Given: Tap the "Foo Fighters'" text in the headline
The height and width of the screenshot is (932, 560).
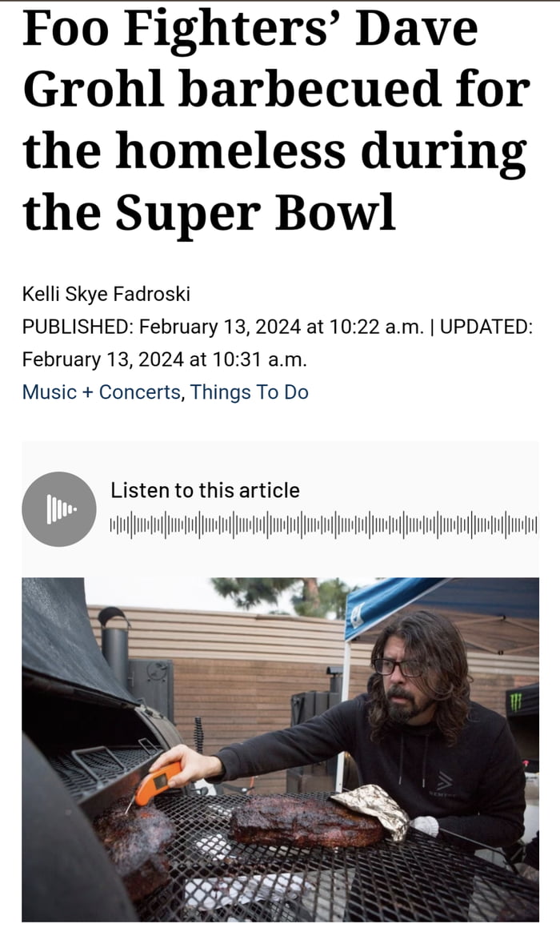Looking at the screenshot, I should (176, 28).
